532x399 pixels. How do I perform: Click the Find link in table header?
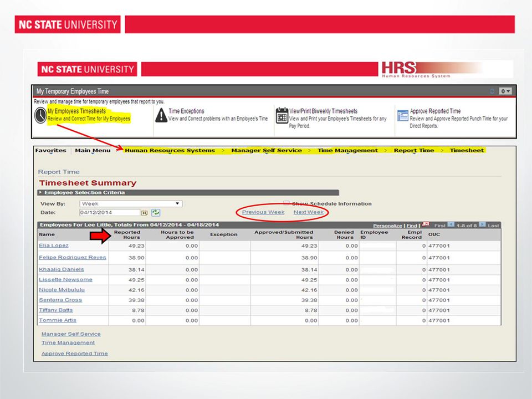pyautogui.click(x=412, y=226)
